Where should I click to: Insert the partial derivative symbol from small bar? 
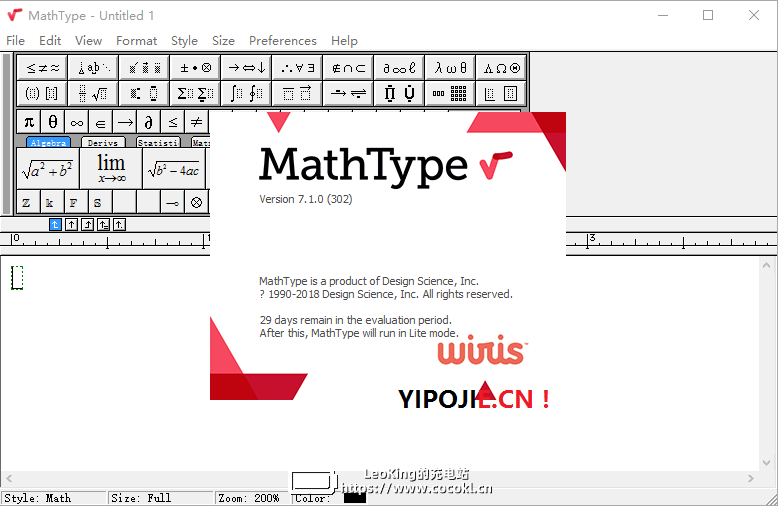point(148,122)
